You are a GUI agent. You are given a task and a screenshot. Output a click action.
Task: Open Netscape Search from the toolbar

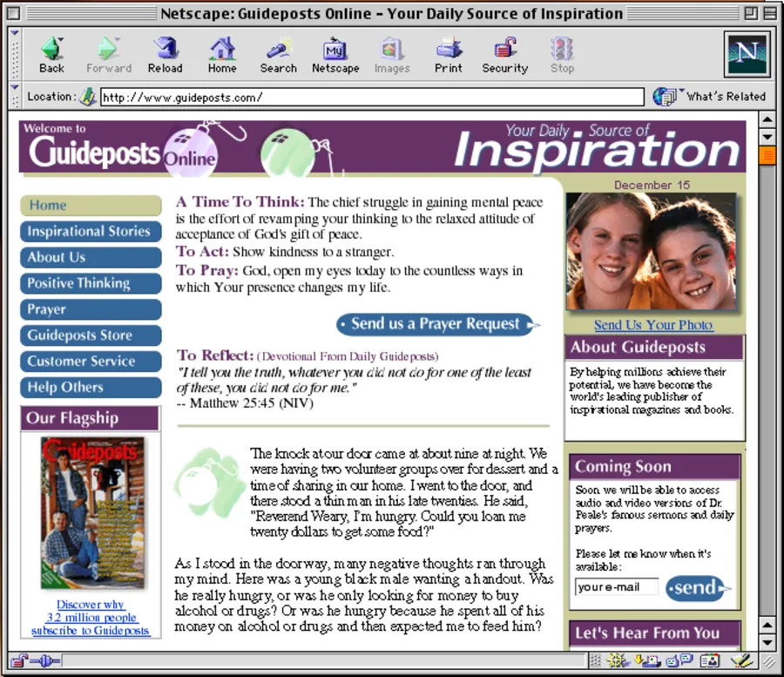[x=279, y=55]
